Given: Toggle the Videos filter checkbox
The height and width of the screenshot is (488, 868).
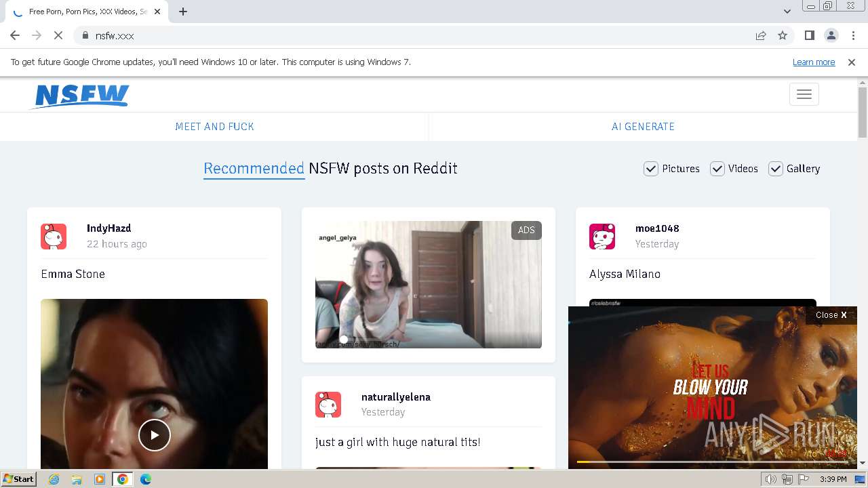Looking at the screenshot, I should click(x=717, y=169).
